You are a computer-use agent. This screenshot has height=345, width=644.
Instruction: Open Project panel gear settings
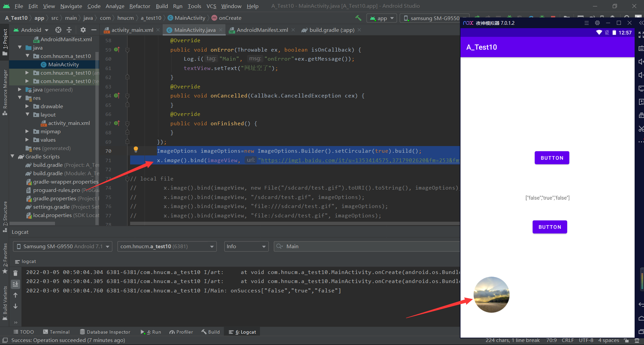(x=83, y=30)
